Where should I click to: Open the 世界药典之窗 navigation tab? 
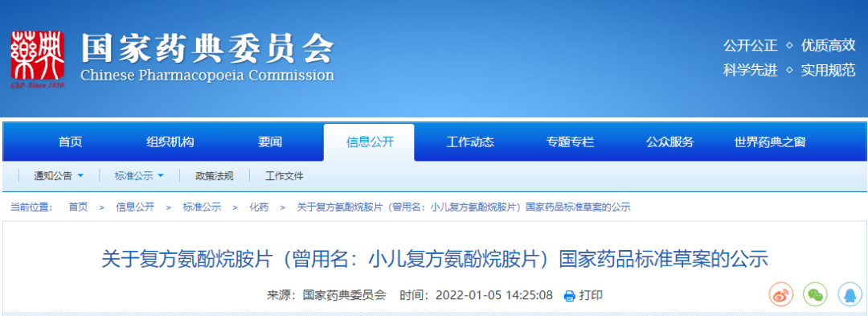(x=769, y=142)
